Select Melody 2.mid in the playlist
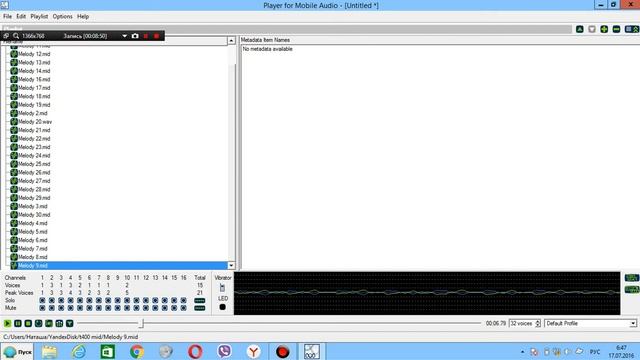The width and height of the screenshot is (640, 360). [32, 113]
